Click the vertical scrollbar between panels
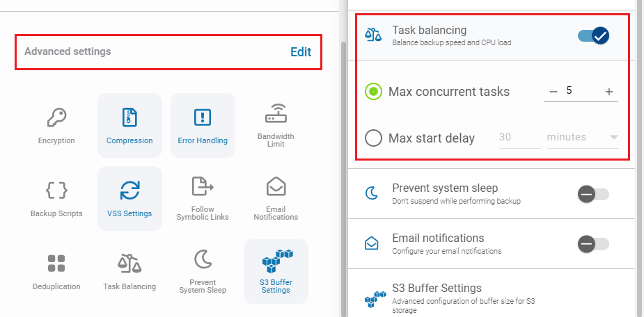Screen dimensions: 644x317 (344, 179)
